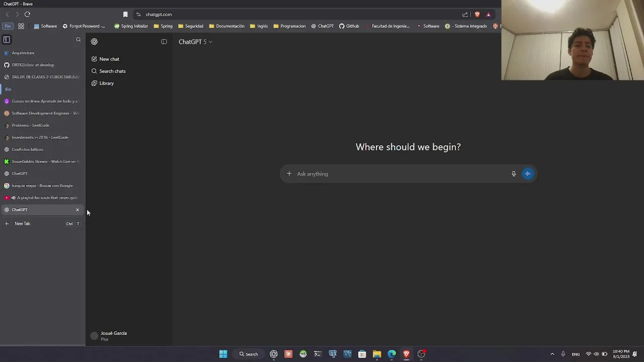Open the terminal app from the taskbar

[317, 354]
